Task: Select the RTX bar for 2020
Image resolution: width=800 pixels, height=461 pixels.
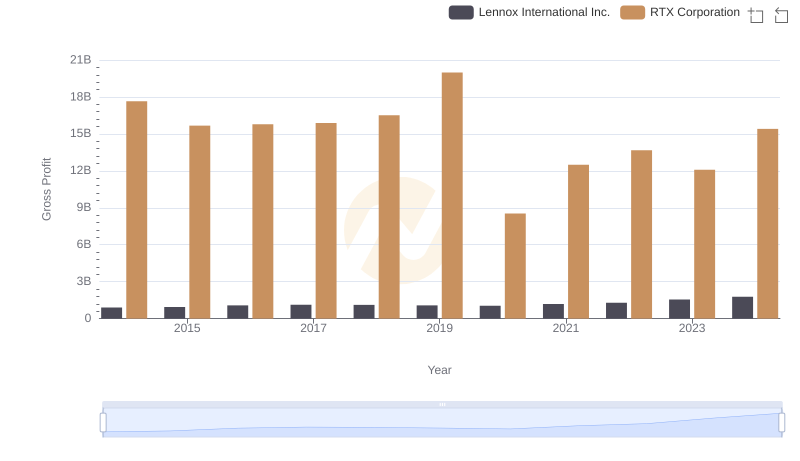Action: click(515, 266)
